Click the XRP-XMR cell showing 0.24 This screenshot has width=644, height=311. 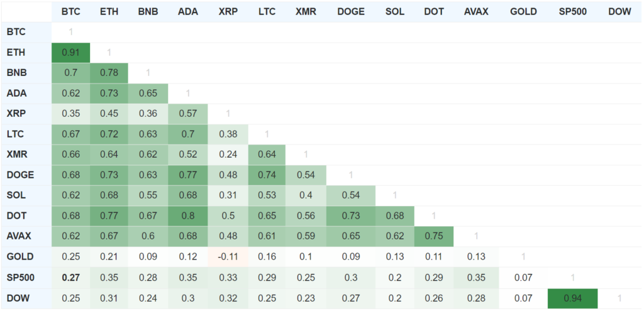228,155
